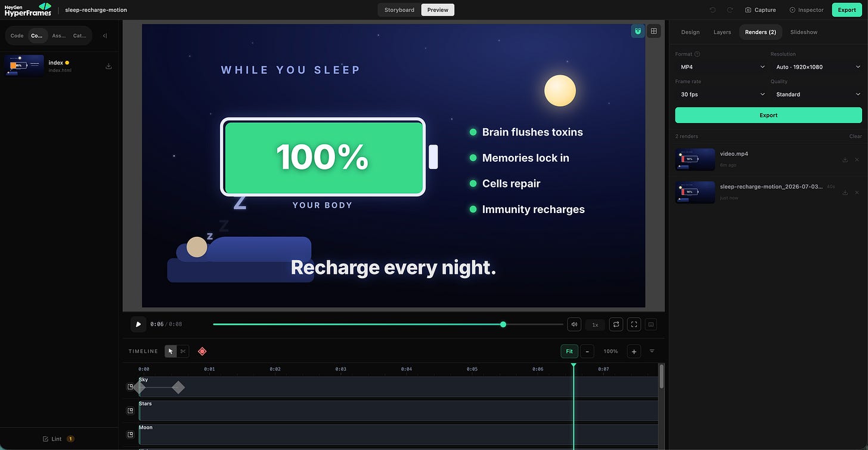Image resolution: width=868 pixels, height=450 pixels.
Task: Switch to Storyboard view
Action: (399, 10)
